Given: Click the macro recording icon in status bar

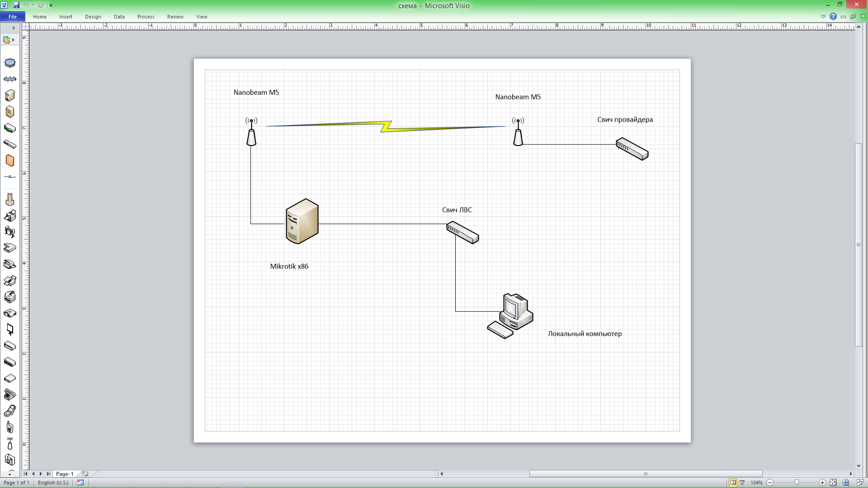Looking at the screenshot, I should [x=80, y=483].
